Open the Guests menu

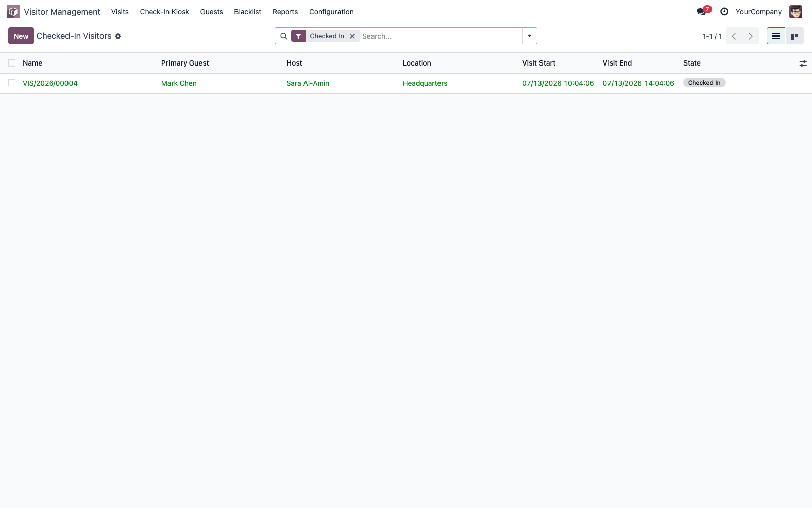click(212, 12)
